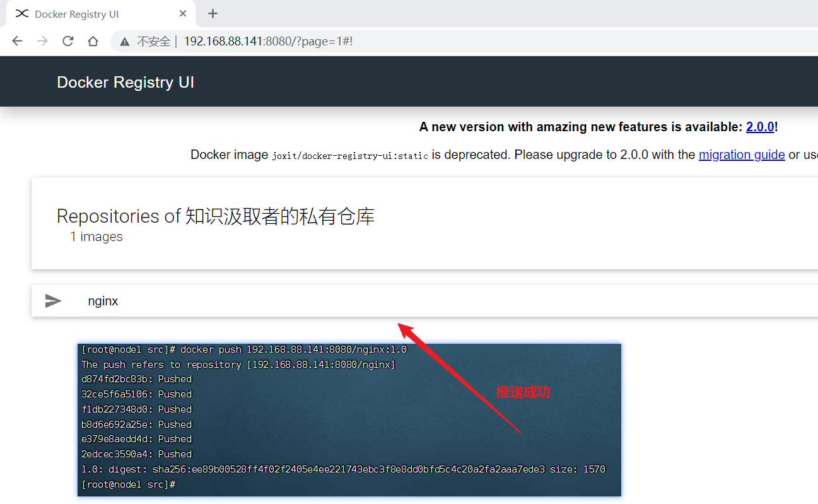Close the Docker Registry UI tab
Viewport: 818px width, 504px height.
tap(183, 14)
